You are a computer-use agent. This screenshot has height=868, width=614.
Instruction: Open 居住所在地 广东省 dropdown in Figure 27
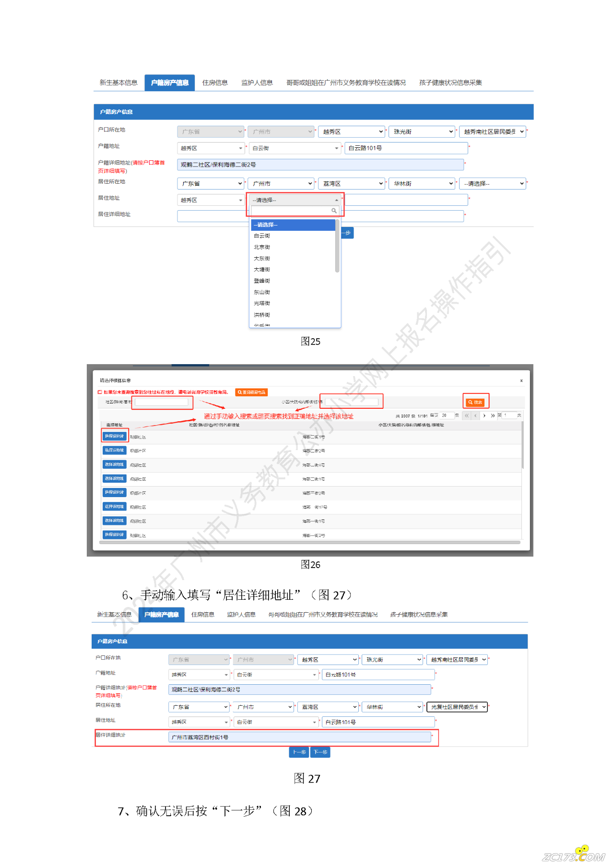pos(199,707)
